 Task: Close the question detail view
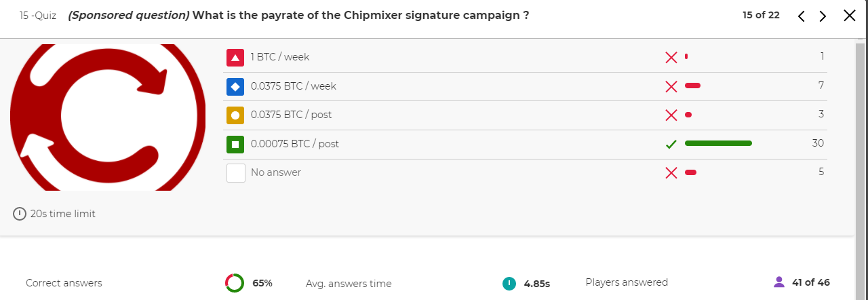[850, 16]
